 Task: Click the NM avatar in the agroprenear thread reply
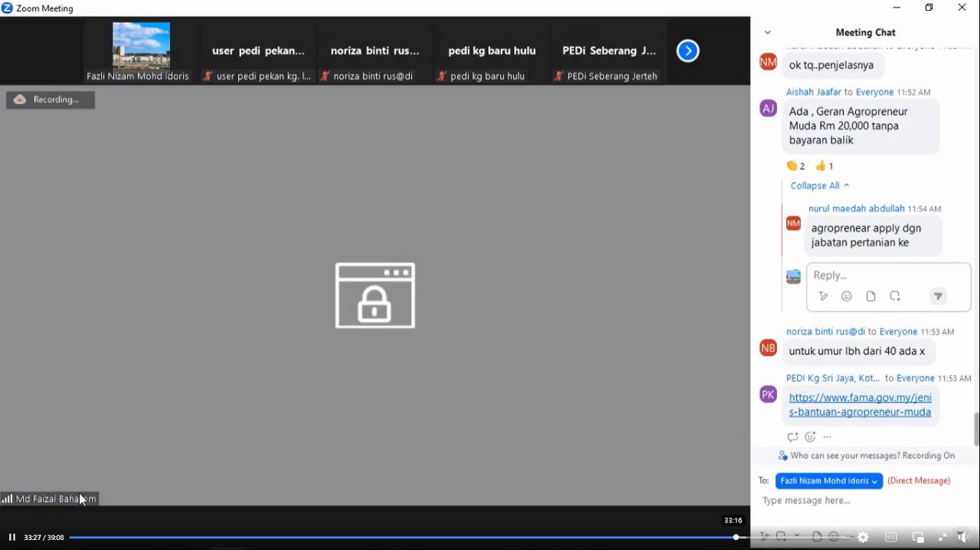pyautogui.click(x=793, y=223)
